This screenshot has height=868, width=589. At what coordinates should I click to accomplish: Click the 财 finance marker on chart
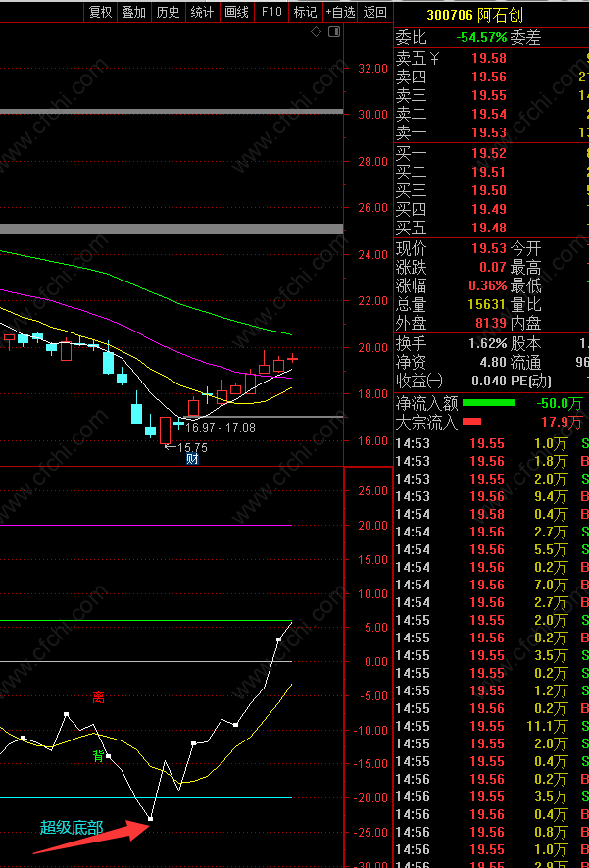point(192,458)
